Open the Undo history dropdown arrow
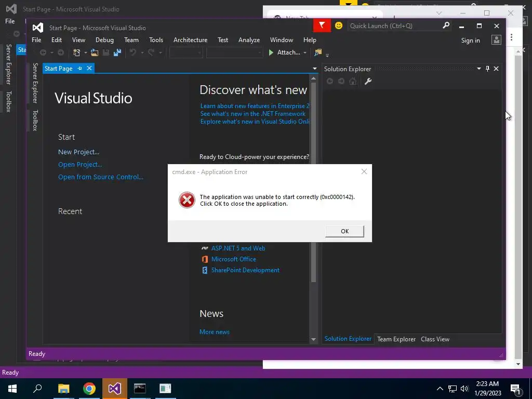The image size is (532, 399). pos(142,53)
